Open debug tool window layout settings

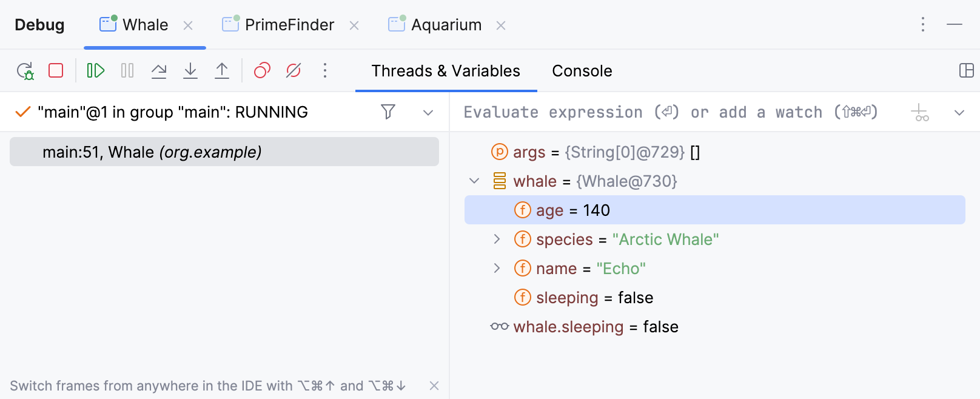pyautogui.click(x=966, y=71)
